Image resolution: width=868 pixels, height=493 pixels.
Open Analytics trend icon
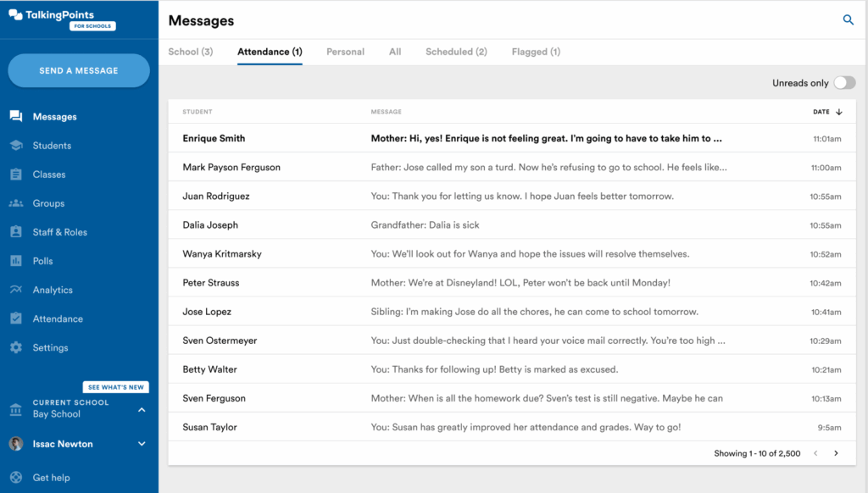(x=15, y=290)
